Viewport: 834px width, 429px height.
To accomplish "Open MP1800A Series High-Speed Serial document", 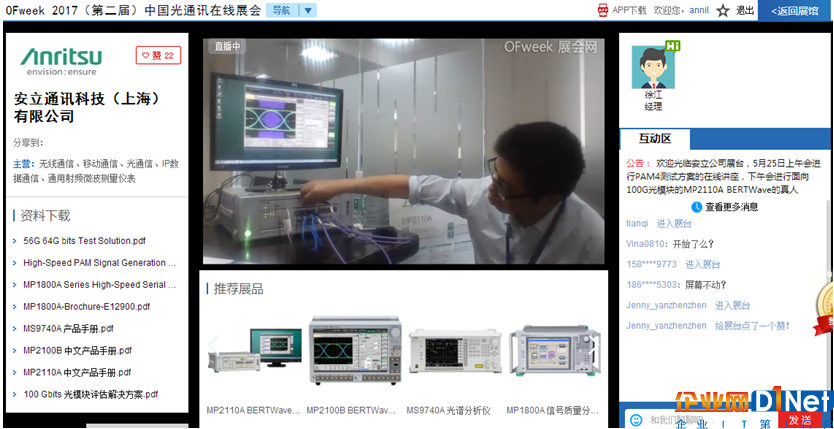I will 99,284.
